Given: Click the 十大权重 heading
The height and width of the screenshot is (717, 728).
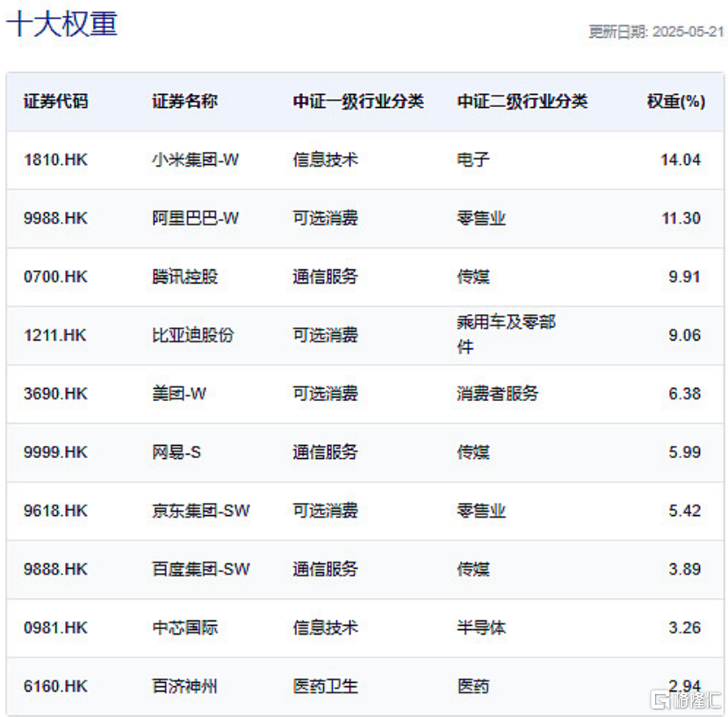Looking at the screenshot, I should (x=61, y=24).
